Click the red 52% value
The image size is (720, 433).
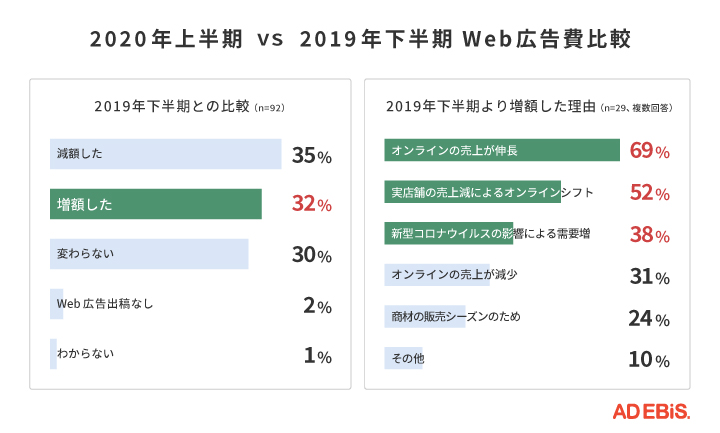point(649,193)
